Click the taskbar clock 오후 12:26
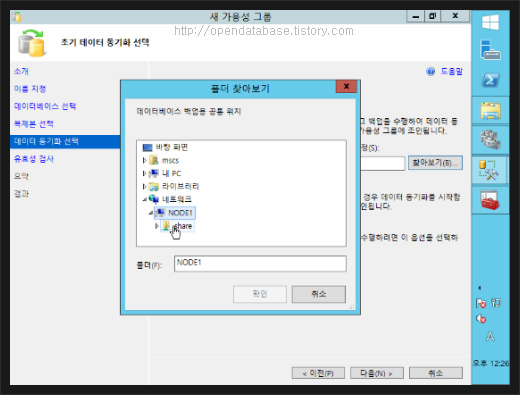This screenshot has width=520, height=395. coord(491,363)
